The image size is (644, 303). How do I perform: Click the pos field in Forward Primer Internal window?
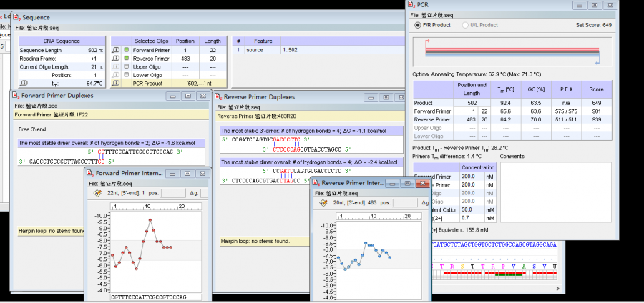click(x=175, y=193)
